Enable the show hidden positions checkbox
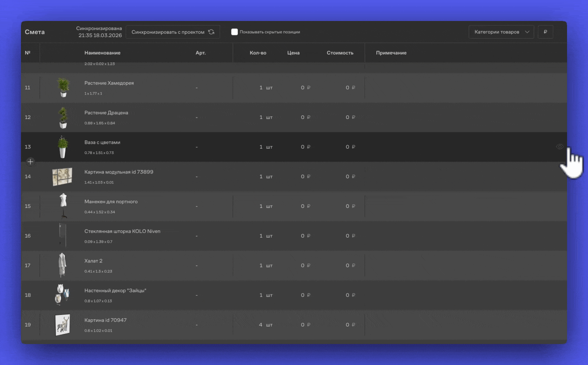The height and width of the screenshot is (365, 588). [235, 32]
